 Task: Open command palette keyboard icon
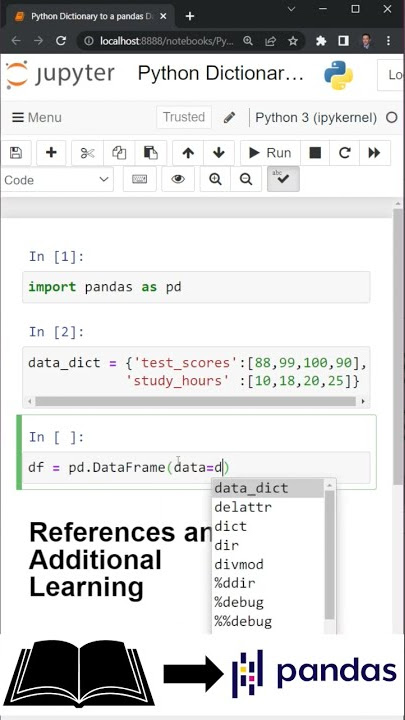140,179
